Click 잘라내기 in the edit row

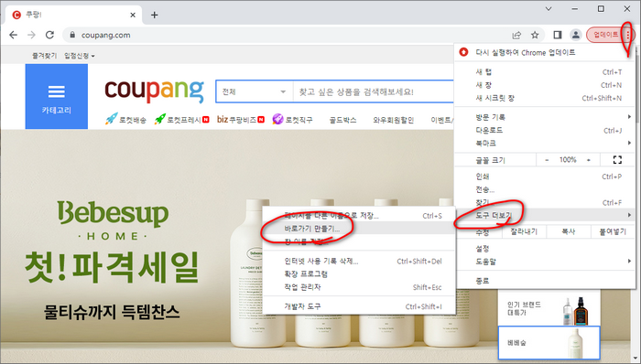click(524, 231)
